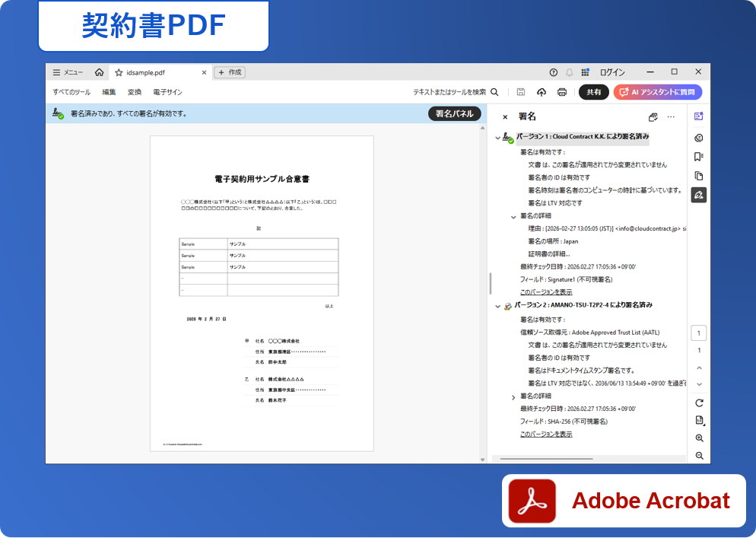
Task: Collapse 署名の詳細 under version 1
Action: tap(513, 216)
